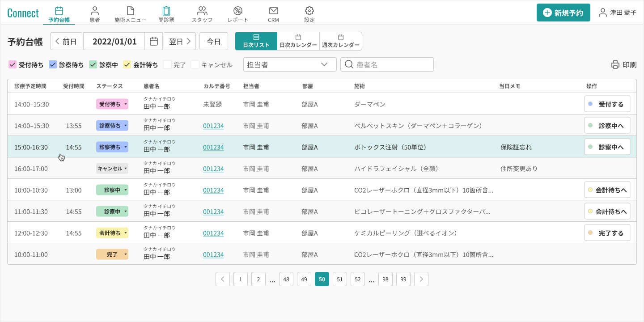Click 診察中へ for ベルベットスキン row

[x=607, y=125]
